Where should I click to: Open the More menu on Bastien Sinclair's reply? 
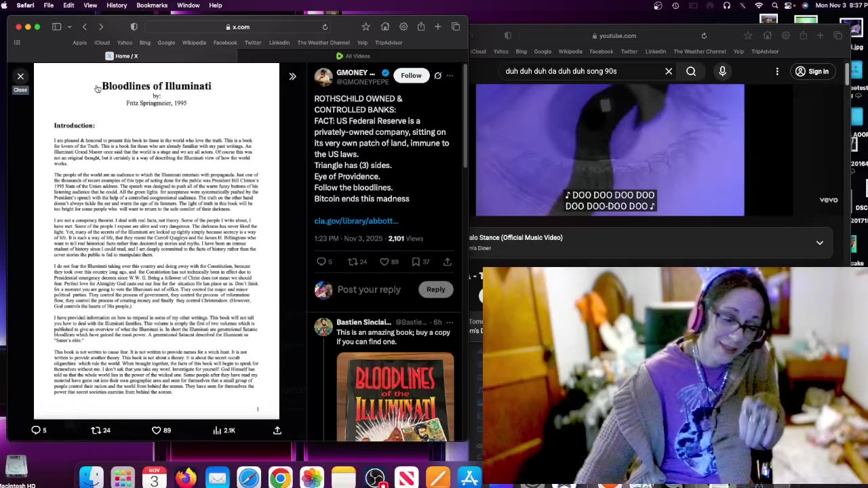click(x=450, y=323)
